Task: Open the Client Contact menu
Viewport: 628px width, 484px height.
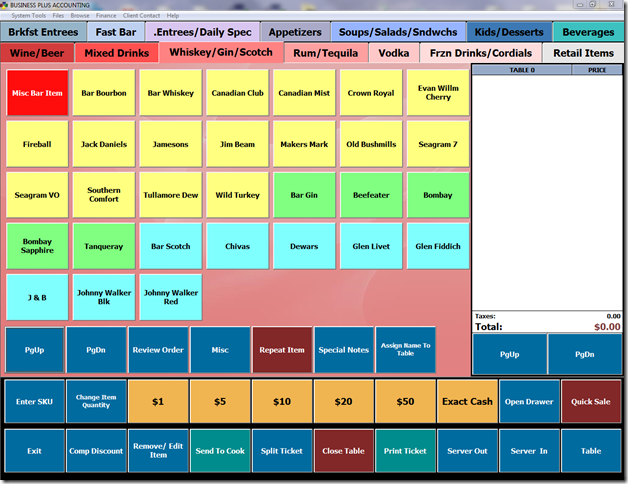Action: 141,16
